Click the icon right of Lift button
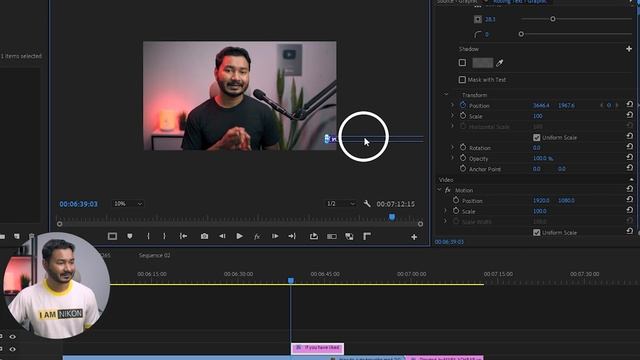 coord(332,236)
